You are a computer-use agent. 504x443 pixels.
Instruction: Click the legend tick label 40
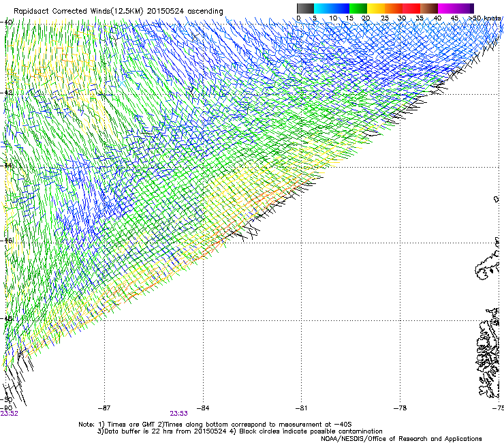tap(437, 18)
